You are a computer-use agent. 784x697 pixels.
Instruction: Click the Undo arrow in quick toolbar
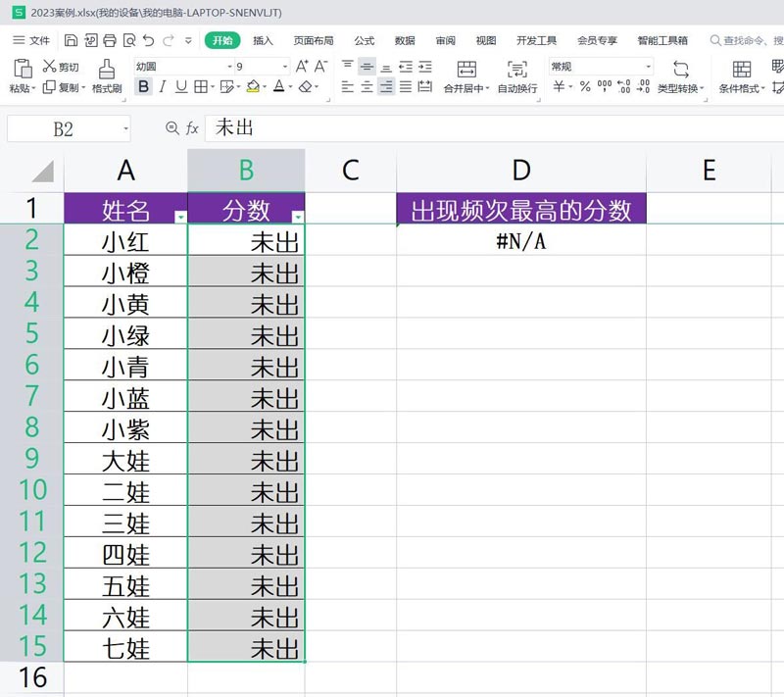coord(149,40)
